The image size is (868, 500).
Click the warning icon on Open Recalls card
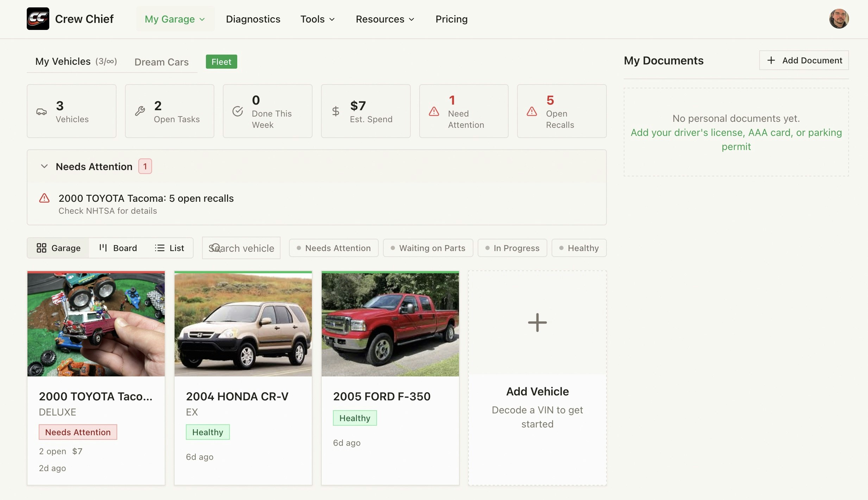point(532,112)
